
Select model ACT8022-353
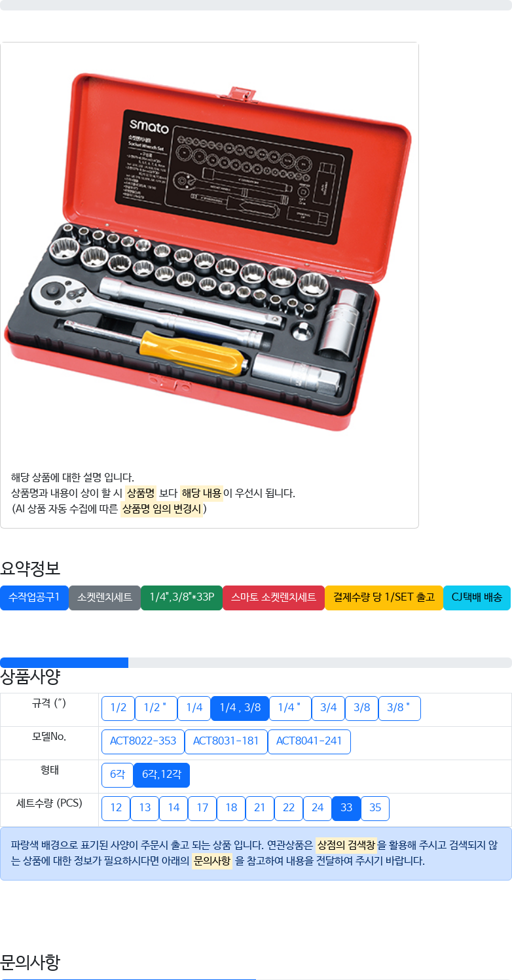point(143,742)
